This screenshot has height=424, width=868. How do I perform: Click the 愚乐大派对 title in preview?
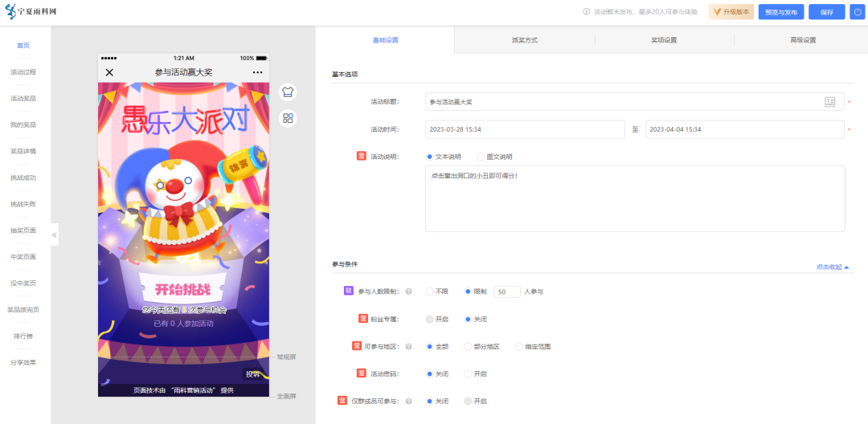click(x=186, y=120)
